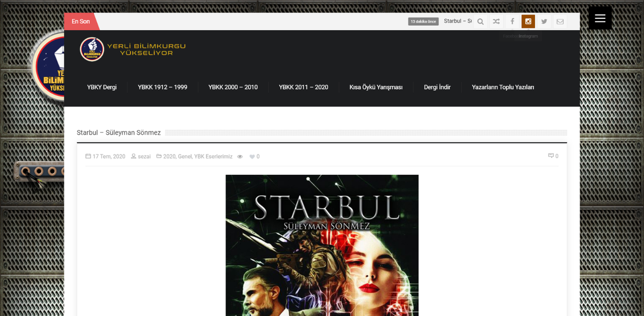Viewport: 644px width, 316px height.
Task: Open YBKK 2011 – 2020 menu
Action: (304, 87)
